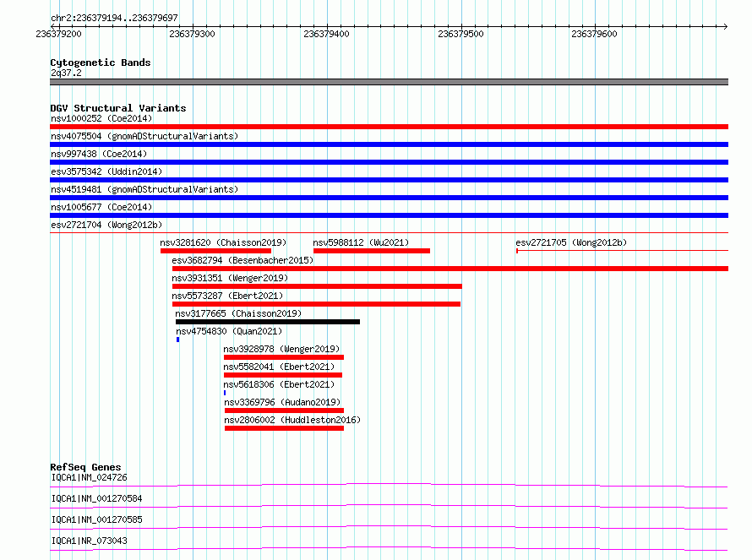Viewport: 752px width, 560px height.
Task: Open variant esv3682794 (Besenbacher2015) label
Action: tap(242, 260)
